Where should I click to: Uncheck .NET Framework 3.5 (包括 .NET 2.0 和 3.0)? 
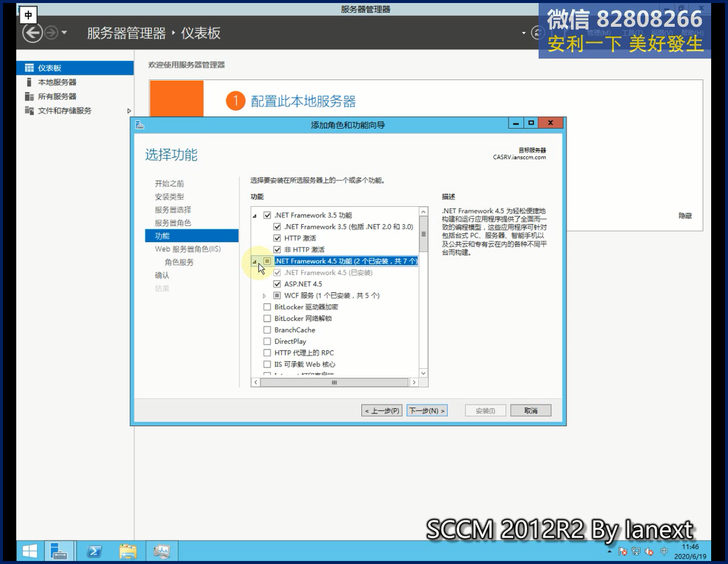pyautogui.click(x=277, y=227)
